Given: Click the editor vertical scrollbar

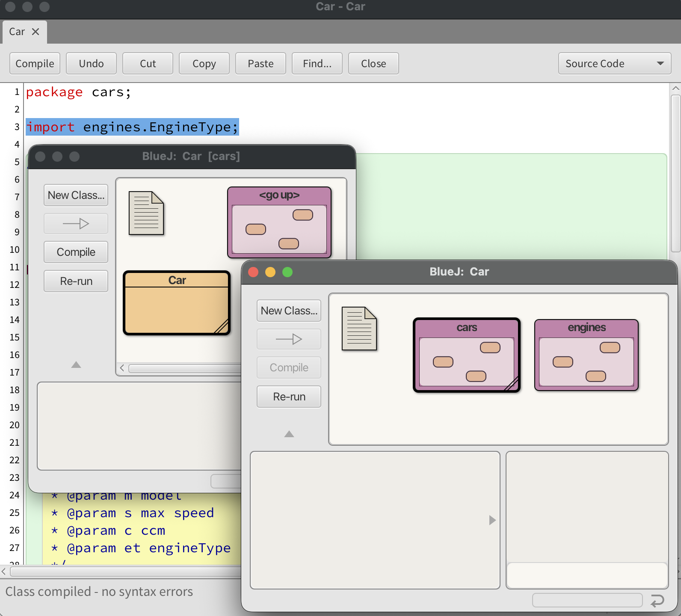Looking at the screenshot, I should point(675,173).
